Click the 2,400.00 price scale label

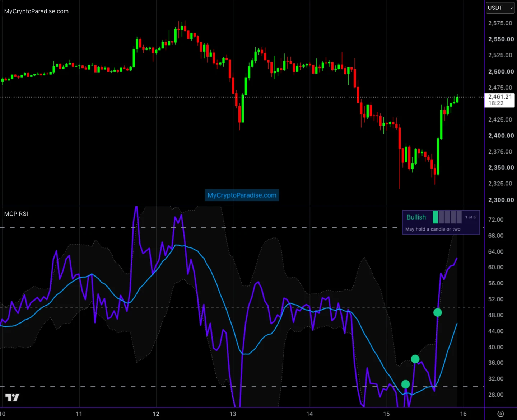click(x=501, y=136)
